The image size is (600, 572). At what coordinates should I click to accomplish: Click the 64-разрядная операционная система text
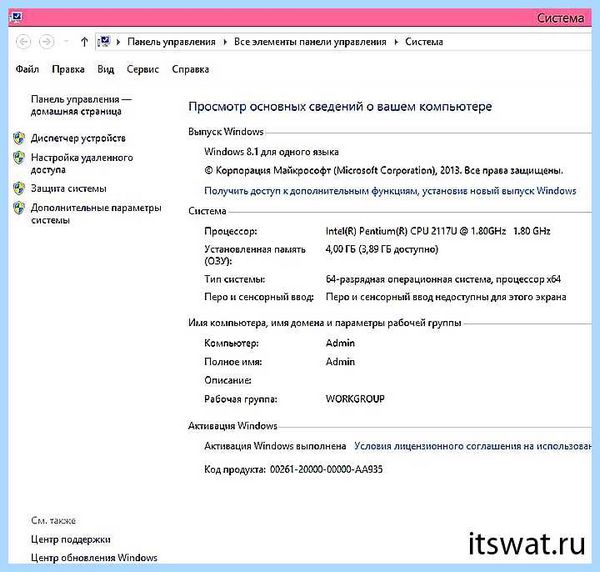[x=443, y=279]
